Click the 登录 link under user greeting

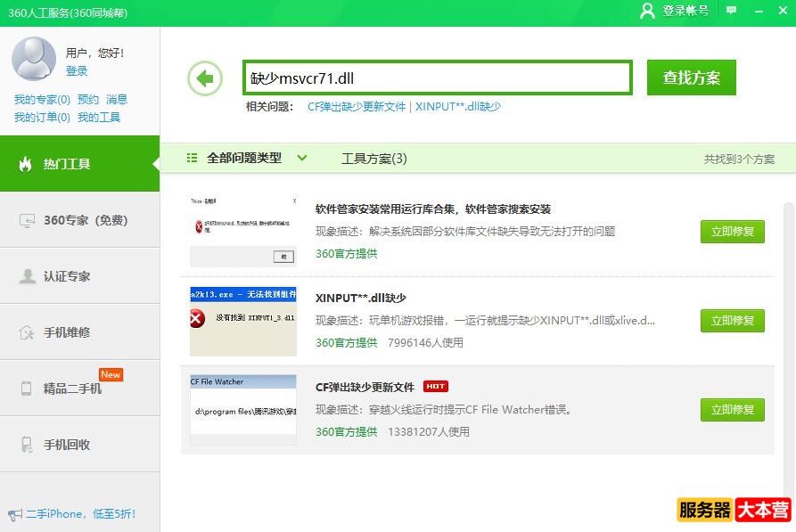pyautogui.click(x=77, y=70)
